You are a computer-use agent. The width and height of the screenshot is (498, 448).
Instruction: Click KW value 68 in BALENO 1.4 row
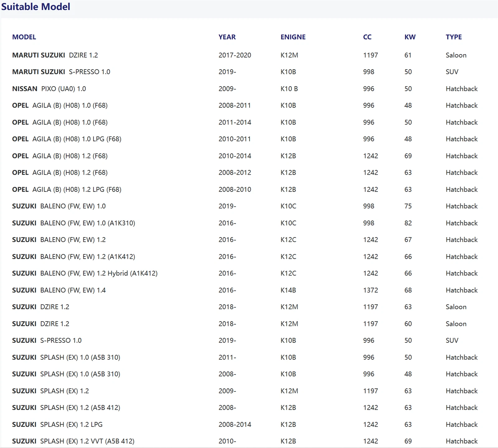[408, 290]
